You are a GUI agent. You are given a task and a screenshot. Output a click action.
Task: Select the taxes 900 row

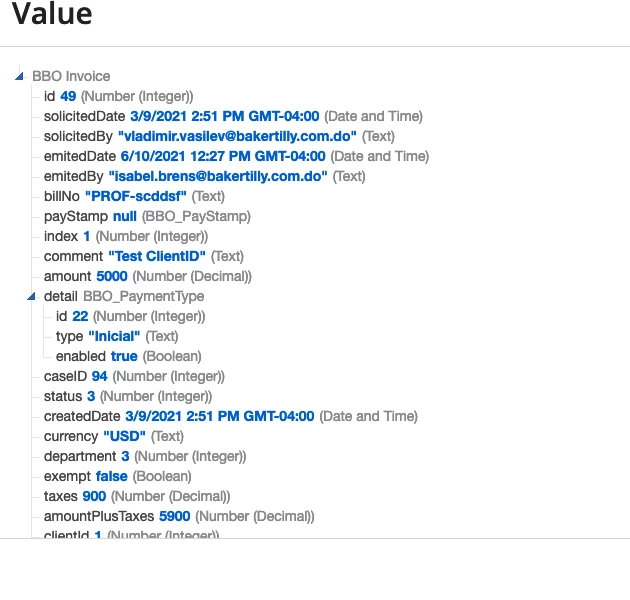(x=137, y=496)
